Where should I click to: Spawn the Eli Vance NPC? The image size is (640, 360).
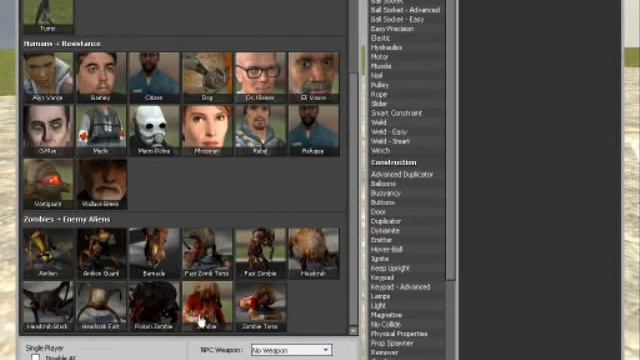313,77
